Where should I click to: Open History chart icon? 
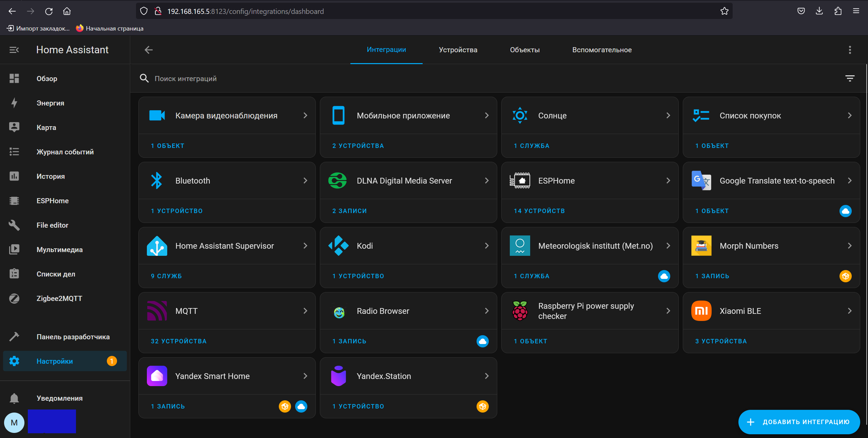point(14,176)
